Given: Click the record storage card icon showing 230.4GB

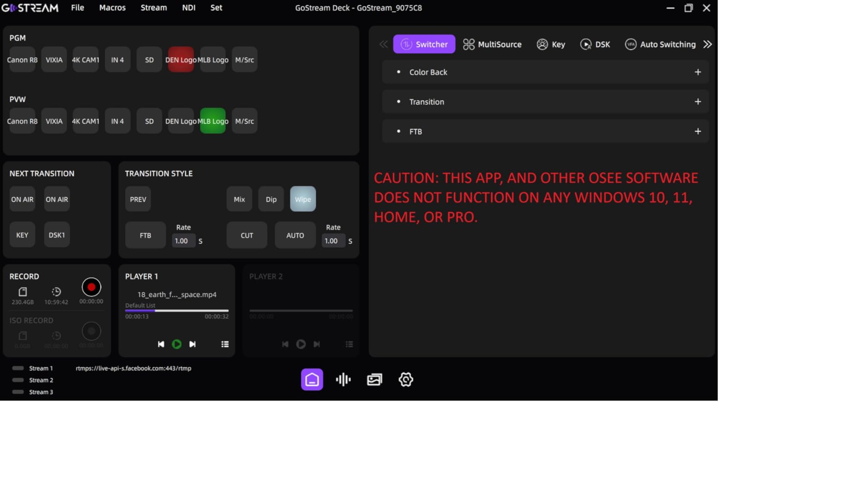Looking at the screenshot, I should click(x=23, y=292).
